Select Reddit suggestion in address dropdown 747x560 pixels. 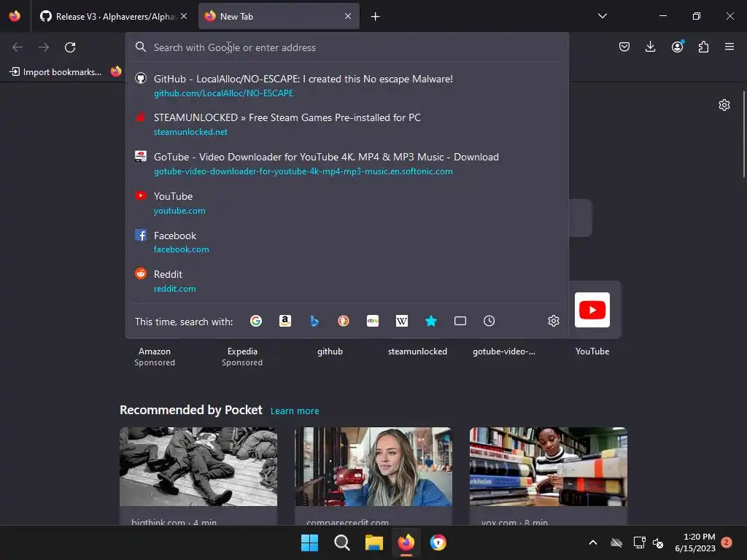pyautogui.click(x=347, y=281)
